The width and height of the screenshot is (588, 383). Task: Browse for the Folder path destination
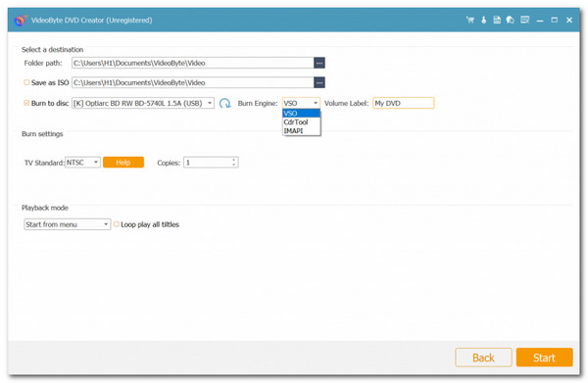(x=319, y=63)
